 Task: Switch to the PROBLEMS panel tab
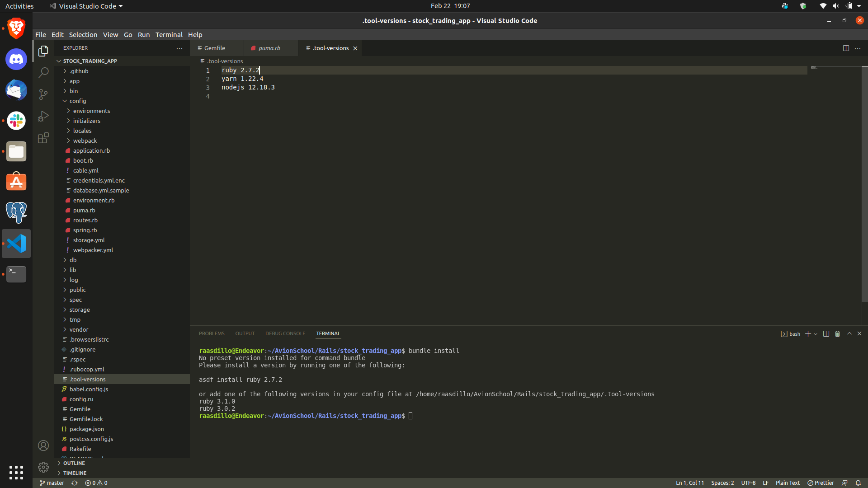tap(212, 333)
